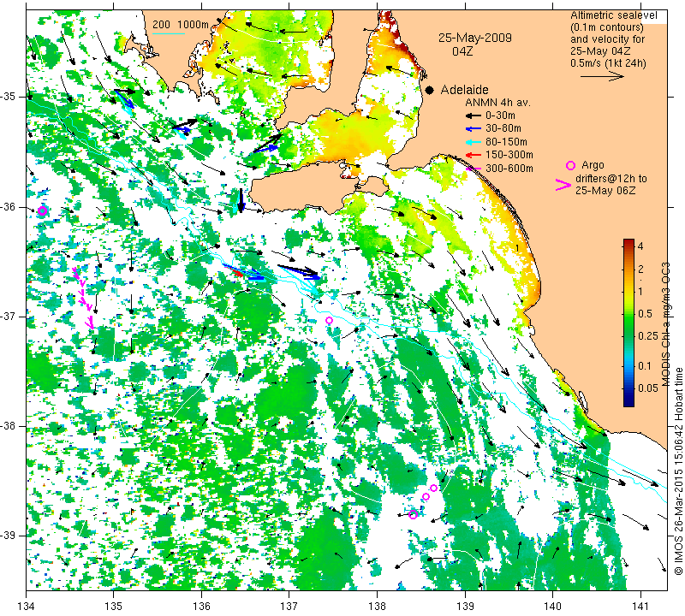Image resolution: width=685 pixels, height=616 pixels.
Task: Click the colorbar value label 4
Action: [640, 246]
